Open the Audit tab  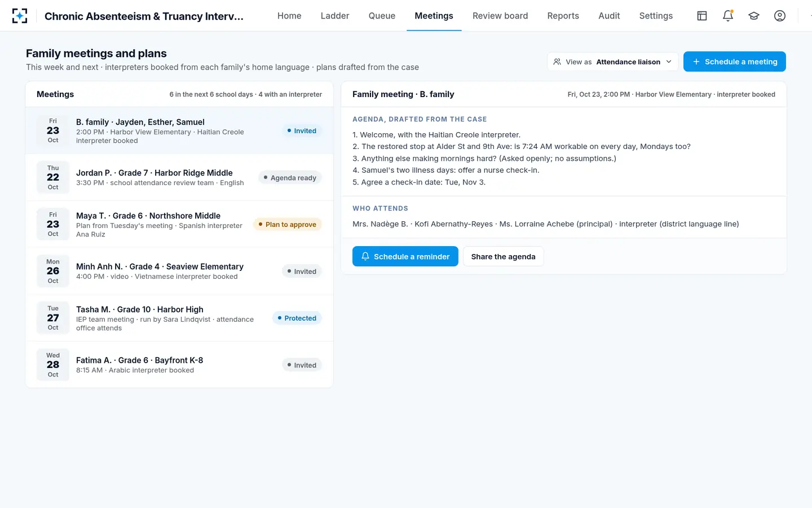coord(609,16)
